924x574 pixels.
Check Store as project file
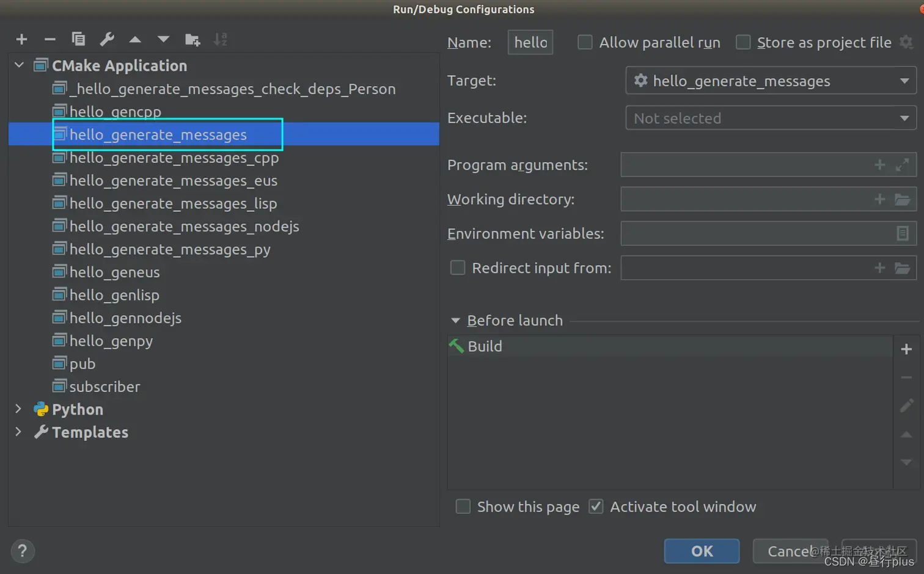coord(743,42)
